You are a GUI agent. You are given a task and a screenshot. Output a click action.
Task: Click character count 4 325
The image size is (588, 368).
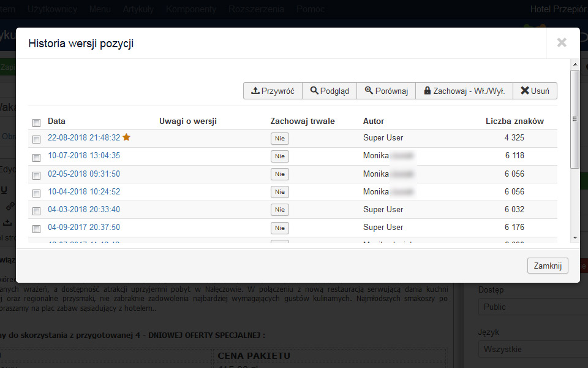coord(514,137)
